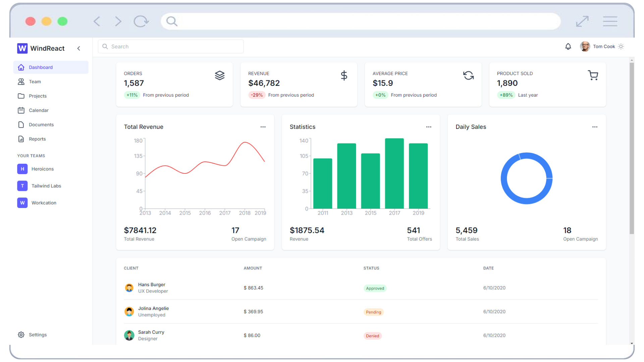Open Reports in the sidebar
This screenshot has height=362, width=644.
click(x=51, y=139)
